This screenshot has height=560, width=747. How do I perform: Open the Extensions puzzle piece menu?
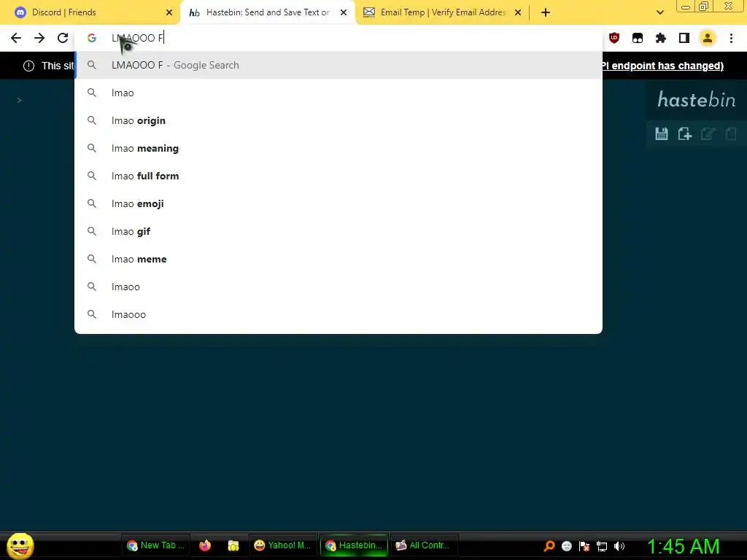point(661,38)
